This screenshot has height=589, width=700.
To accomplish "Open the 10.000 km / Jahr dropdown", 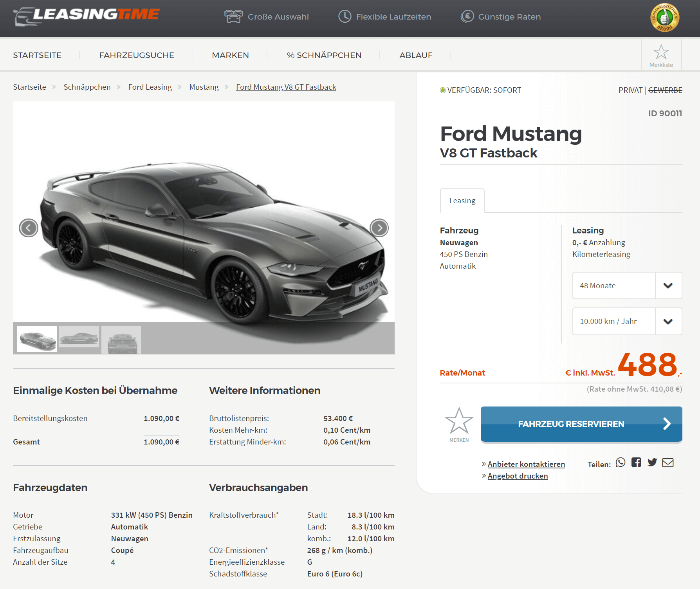I will point(627,321).
